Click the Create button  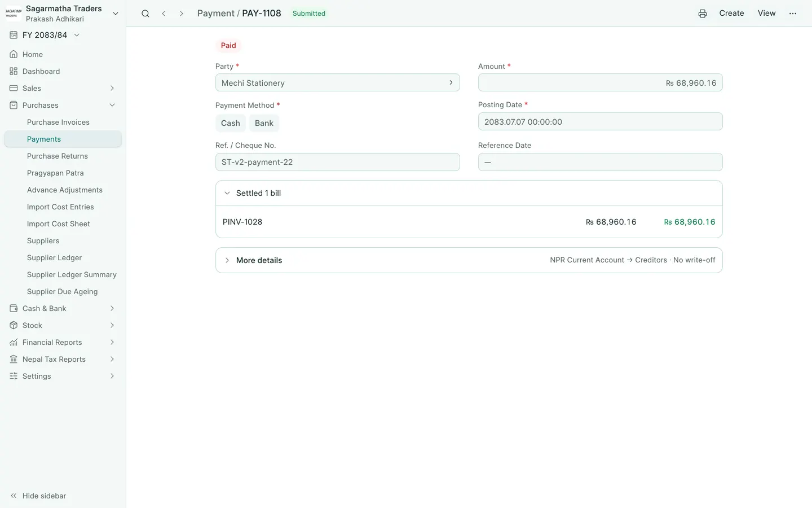click(x=731, y=14)
